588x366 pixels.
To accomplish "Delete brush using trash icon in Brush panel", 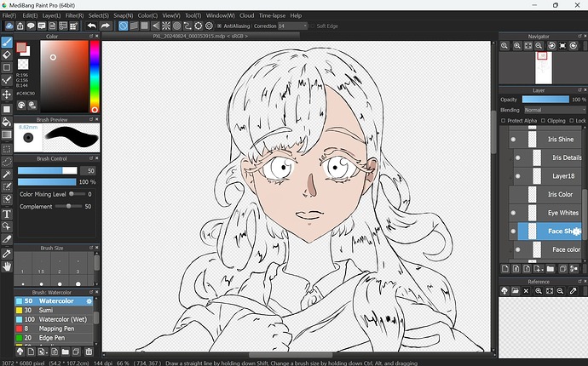I will (89, 352).
